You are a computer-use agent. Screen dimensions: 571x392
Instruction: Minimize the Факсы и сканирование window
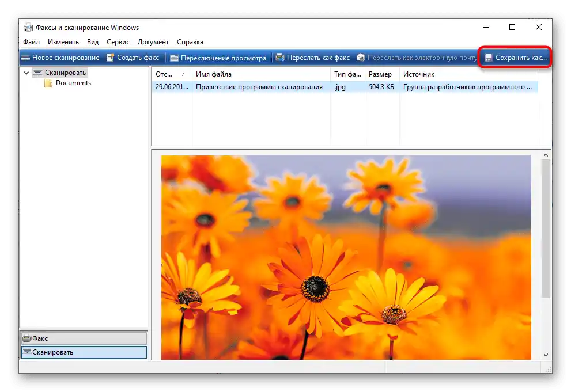[486, 27]
